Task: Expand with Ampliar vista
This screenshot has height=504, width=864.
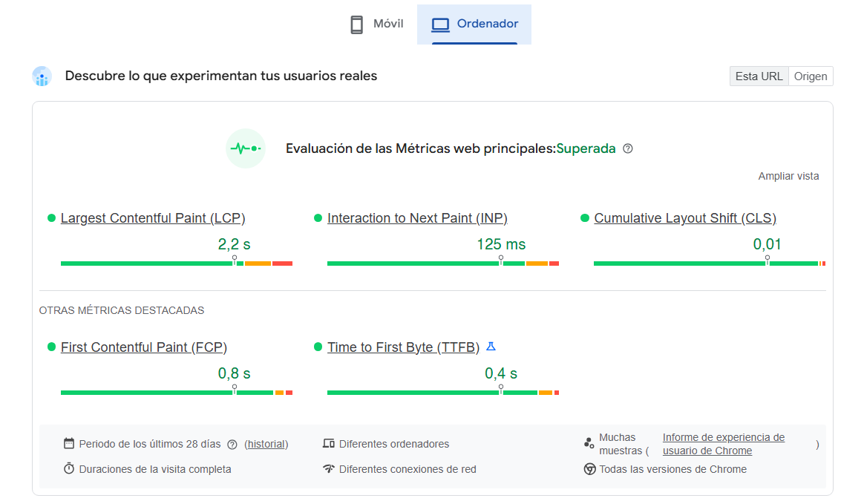Action: (788, 176)
